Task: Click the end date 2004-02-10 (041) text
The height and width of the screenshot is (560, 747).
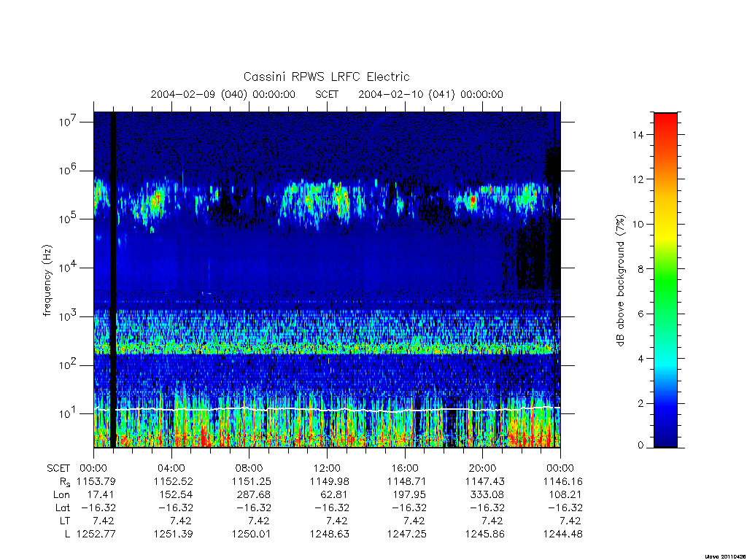Action: pyautogui.click(x=406, y=94)
